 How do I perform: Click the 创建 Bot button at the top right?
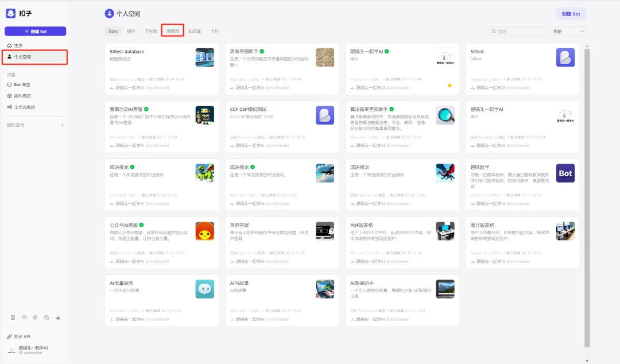tap(571, 14)
